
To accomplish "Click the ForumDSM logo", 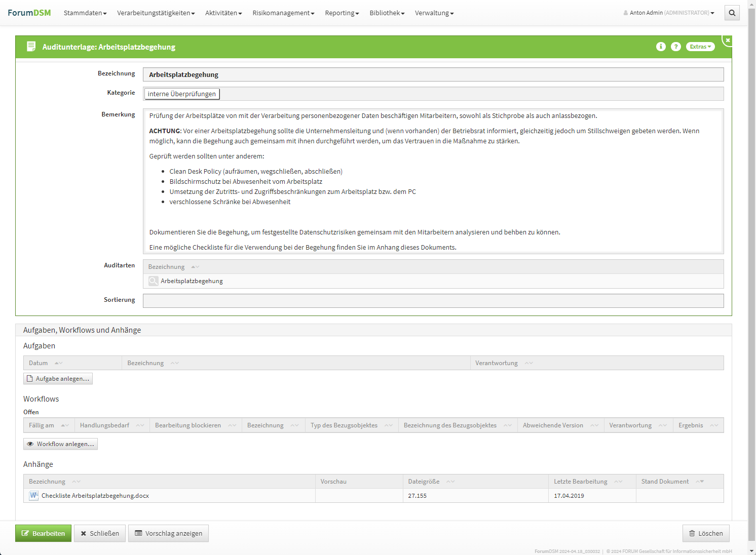I will (29, 13).
